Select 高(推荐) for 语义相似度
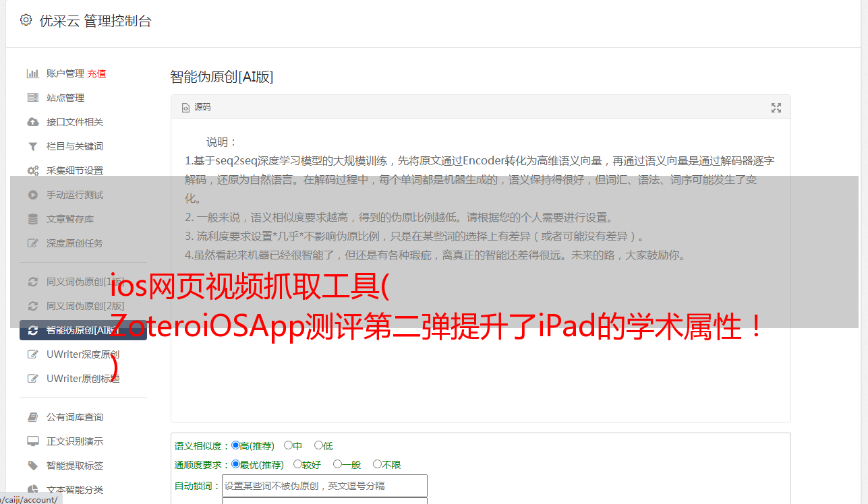The height and width of the screenshot is (504, 868). [x=235, y=445]
